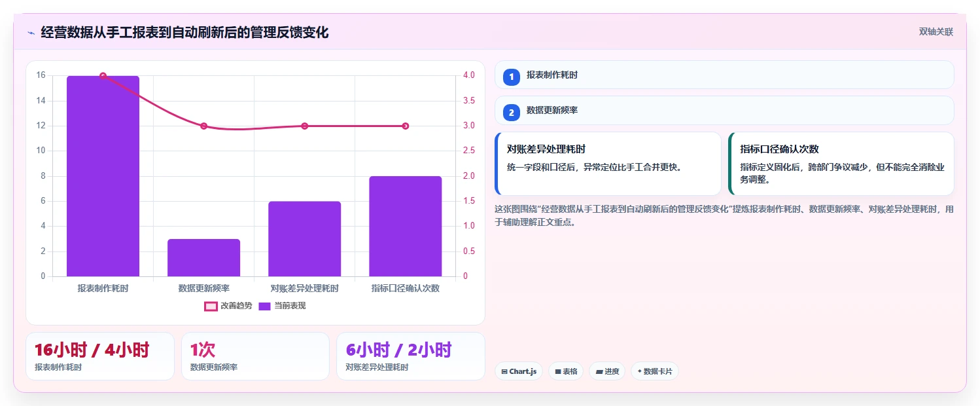Click the Chart.js tag chip
The height and width of the screenshot is (406, 980).
[519, 371]
